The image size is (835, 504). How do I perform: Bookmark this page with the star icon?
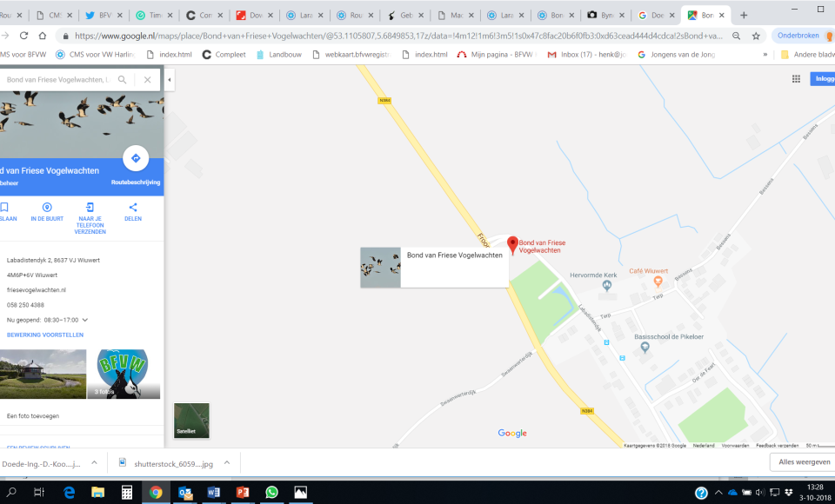756,36
